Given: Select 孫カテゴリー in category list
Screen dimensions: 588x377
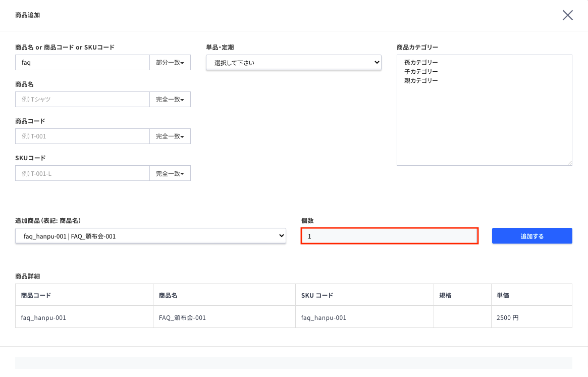Looking at the screenshot, I should tap(421, 62).
